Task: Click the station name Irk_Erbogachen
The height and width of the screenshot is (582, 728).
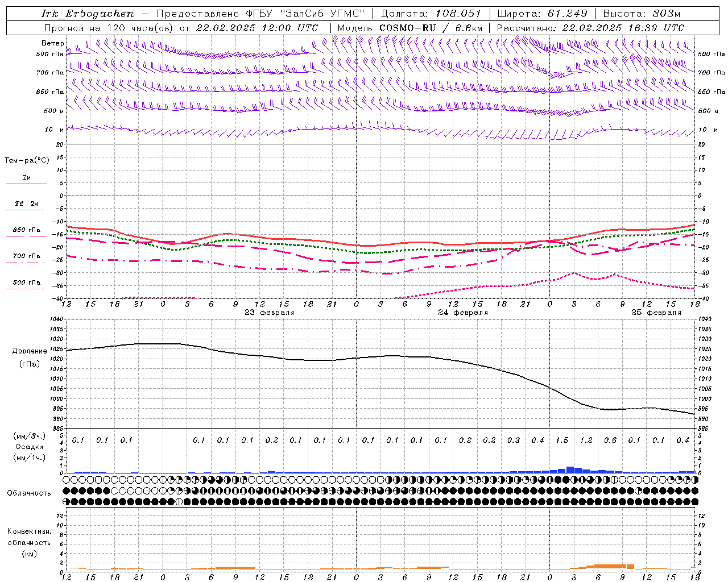Action: (x=88, y=14)
